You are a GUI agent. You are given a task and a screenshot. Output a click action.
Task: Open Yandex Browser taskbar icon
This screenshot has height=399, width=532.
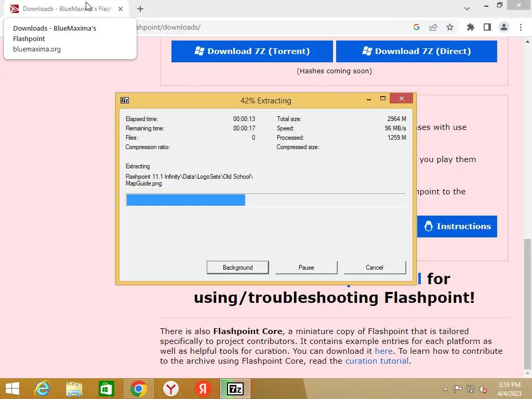tap(170, 389)
